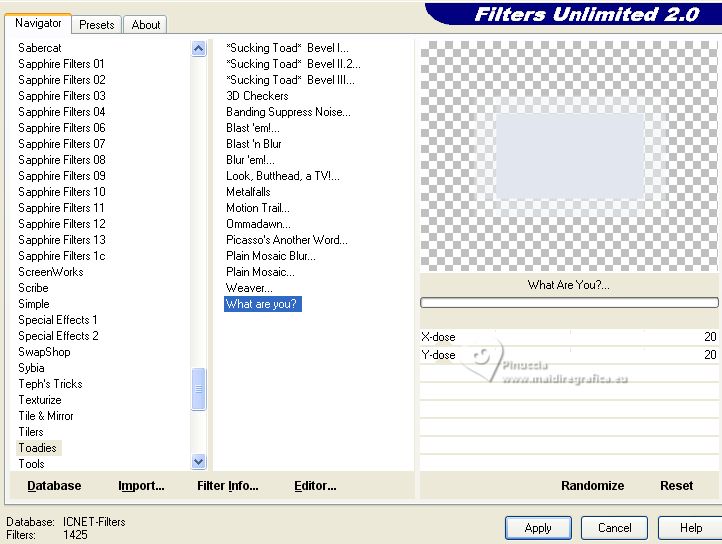The image size is (722, 544).
Task: Click the scroll up arrow in category list
Action: (198, 48)
